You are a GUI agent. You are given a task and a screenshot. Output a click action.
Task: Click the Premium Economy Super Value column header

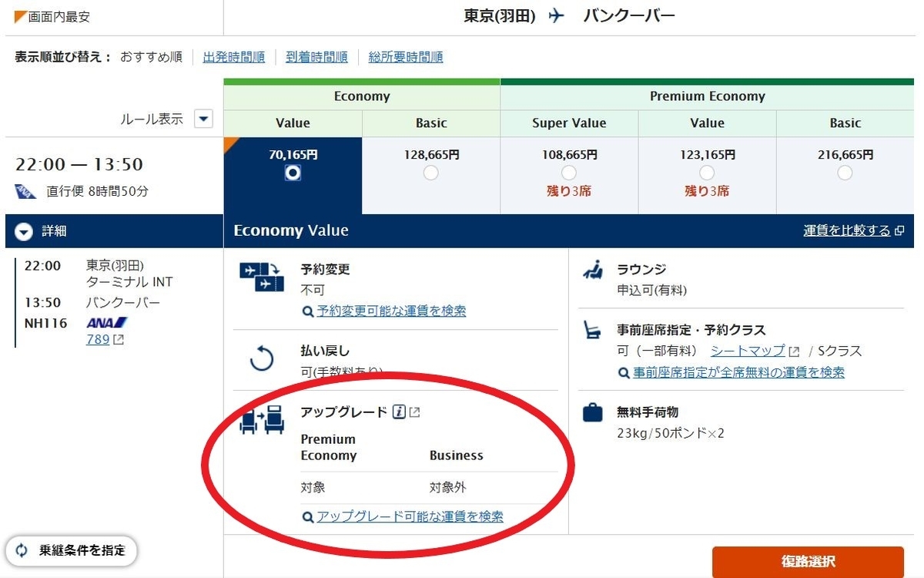click(569, 123)
